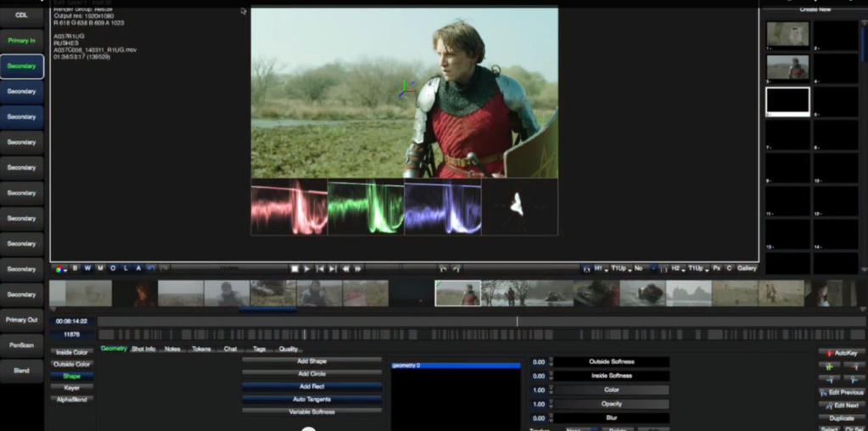Select the selected empty gallery slot

click(x=787, y=102)
